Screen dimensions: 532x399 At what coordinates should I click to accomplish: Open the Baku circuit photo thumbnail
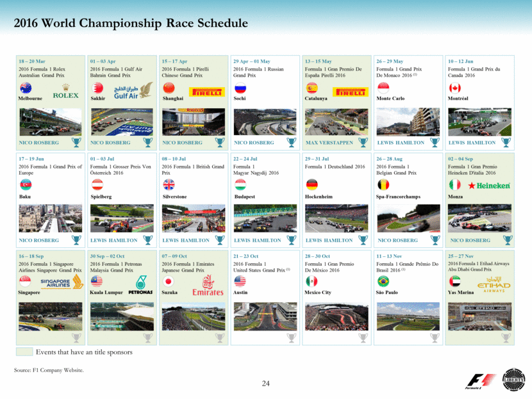[50, 218]
